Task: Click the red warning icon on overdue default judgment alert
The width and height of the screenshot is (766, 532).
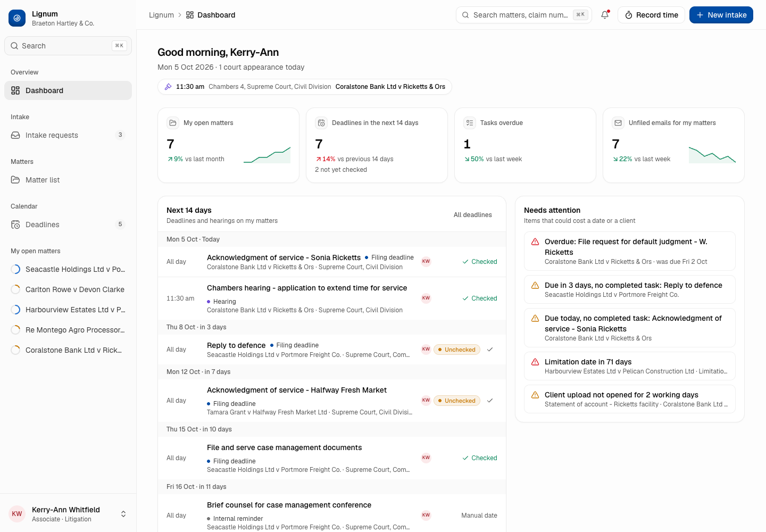Action: pyautogui.click(x=535, y=242)
